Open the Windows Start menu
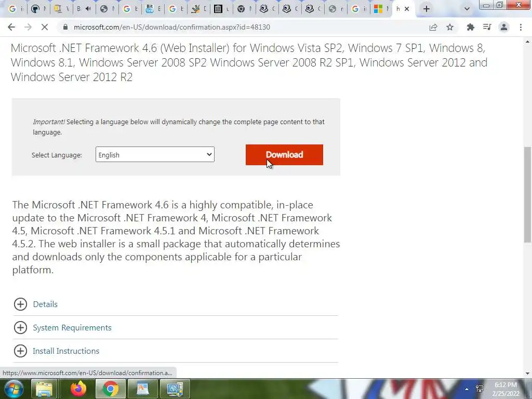The width and height of the screenshot is (532, 399). (x=13, y=389)
